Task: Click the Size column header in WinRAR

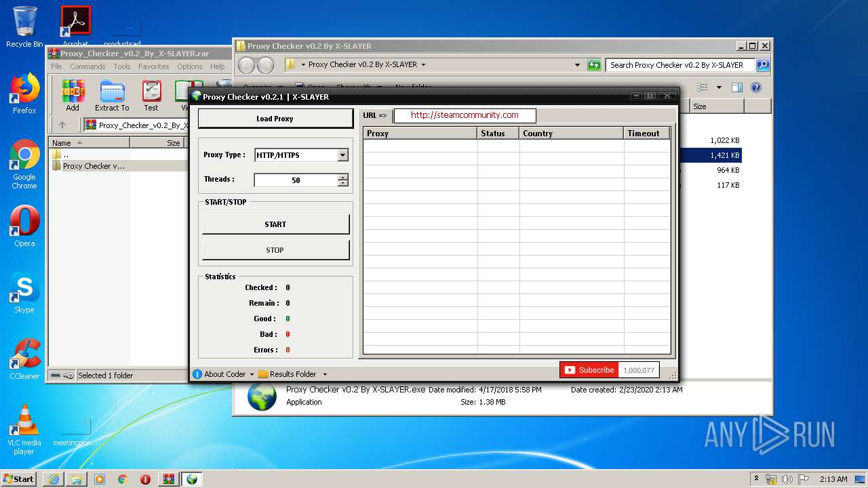Action: [157, 143]
